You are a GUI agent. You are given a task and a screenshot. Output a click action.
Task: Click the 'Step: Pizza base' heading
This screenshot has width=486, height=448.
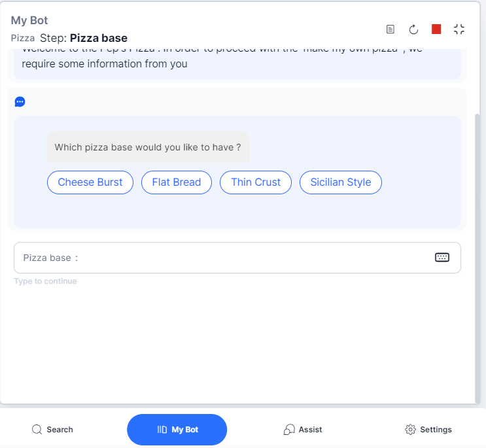tap(84, 38)
